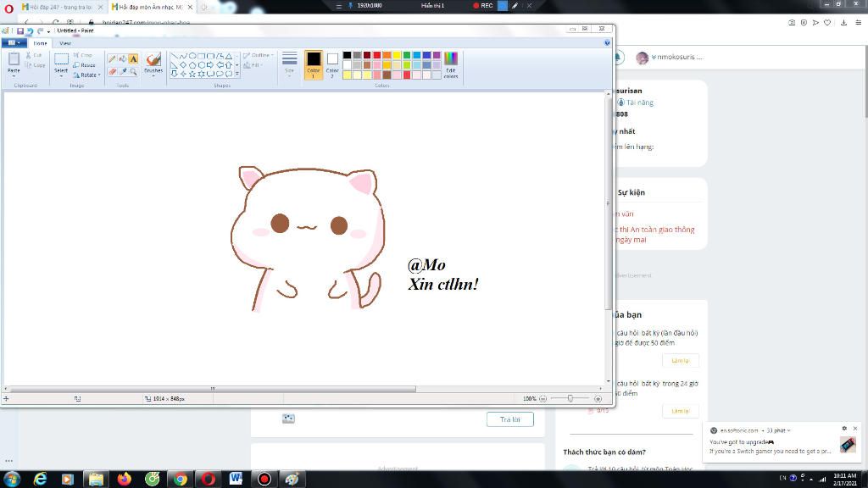Click the Paste clipboard icon
The image size is (868, 488).
[14, 58]
